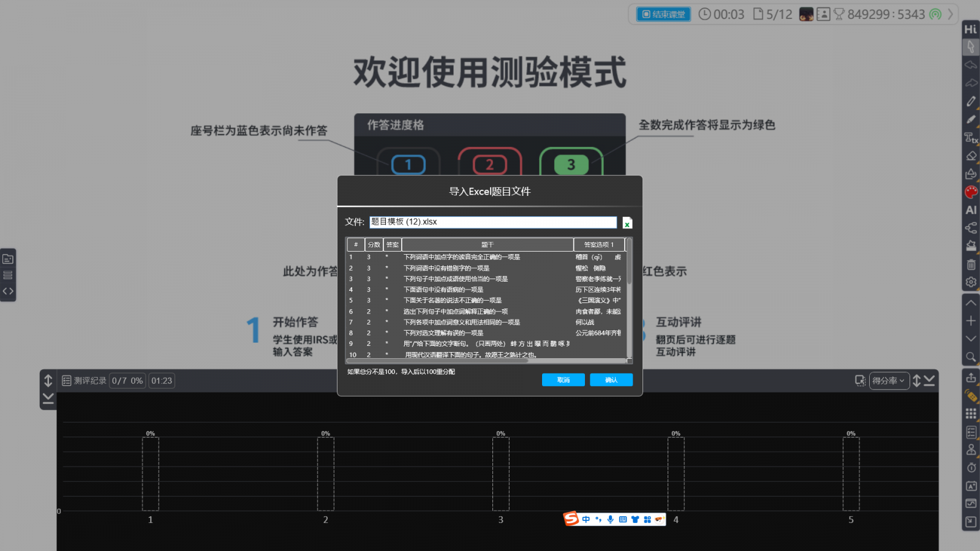
Task: Select the text tool icon
Action: point(971,138)
